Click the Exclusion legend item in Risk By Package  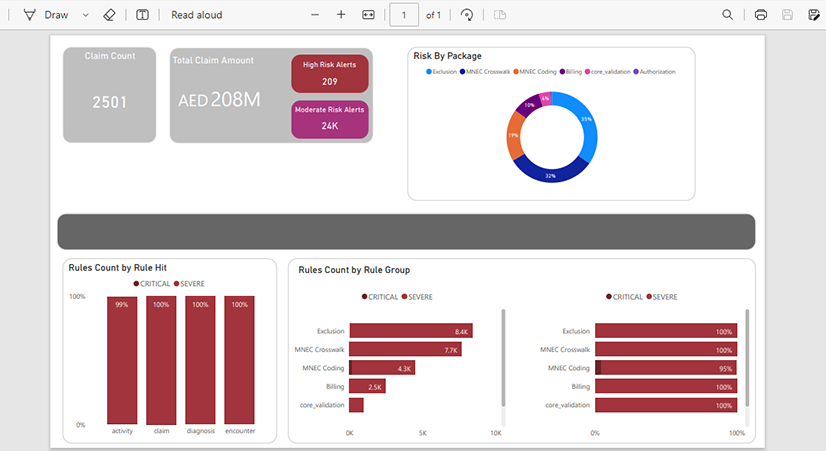pyautogui.click(x=441, y=72)
